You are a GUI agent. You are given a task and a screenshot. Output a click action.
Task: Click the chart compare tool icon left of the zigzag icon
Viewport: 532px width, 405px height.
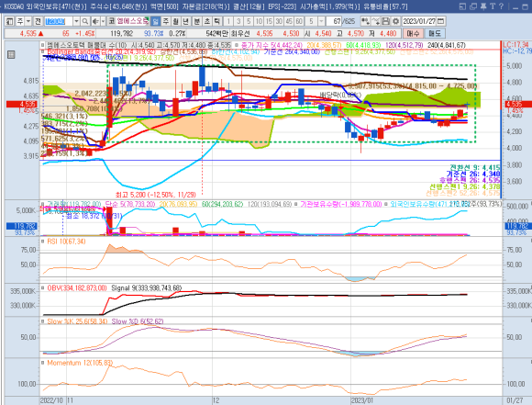pyautogui.click(x=365, y=21)
